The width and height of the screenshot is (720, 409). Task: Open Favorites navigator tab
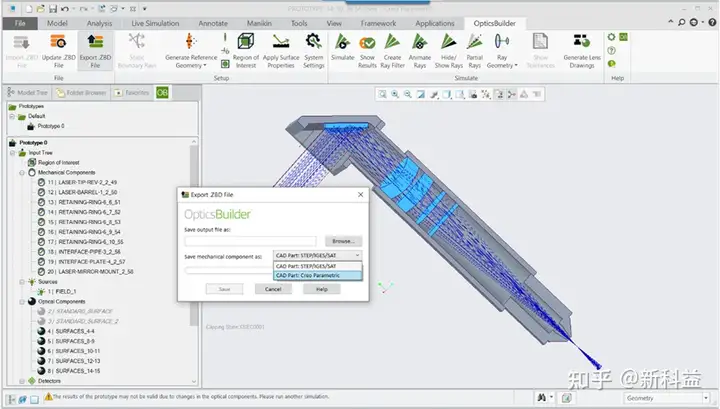coord(132,93)
